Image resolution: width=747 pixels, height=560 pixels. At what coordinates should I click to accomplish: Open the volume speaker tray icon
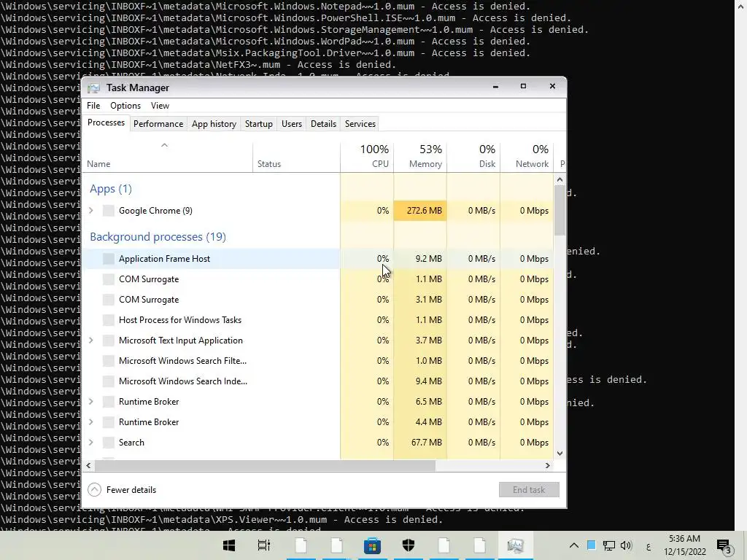pos(626,545)
